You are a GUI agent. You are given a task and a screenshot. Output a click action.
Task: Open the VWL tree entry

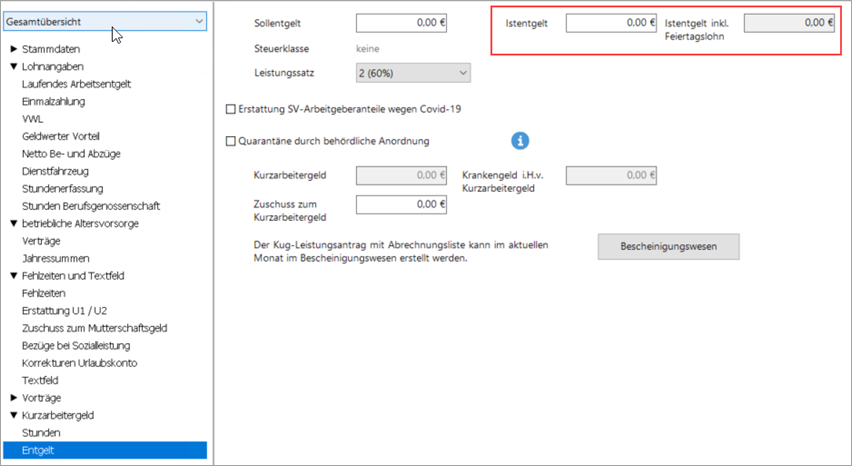pyautogui.click(x=33, y=118)
